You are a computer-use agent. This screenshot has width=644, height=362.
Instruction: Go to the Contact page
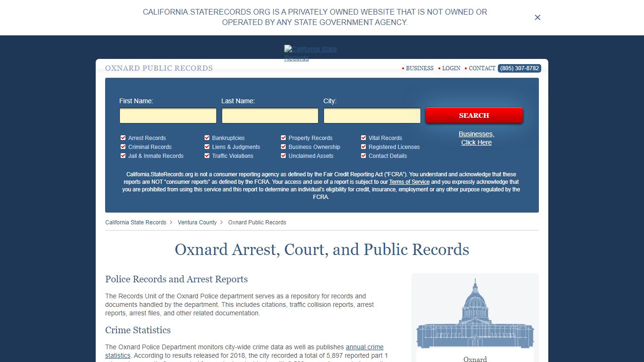[x=482, y=68]
